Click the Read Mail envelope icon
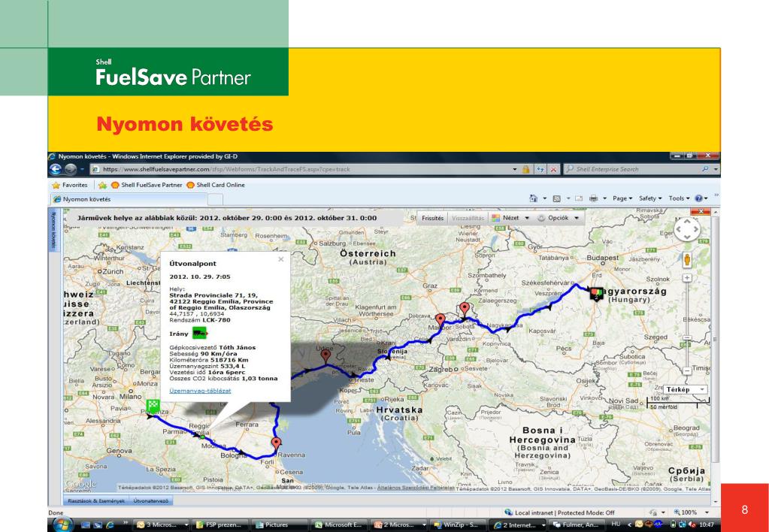The width and height of the screenshot is (769, 532). (580, 198)
